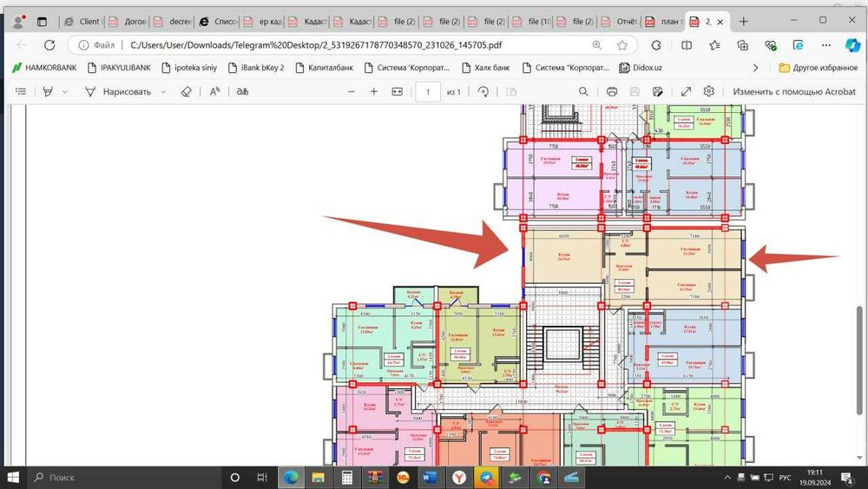Screen dimensions: 868x489
Task: Enter full screen mode for PDF
Action: (686, 91)
